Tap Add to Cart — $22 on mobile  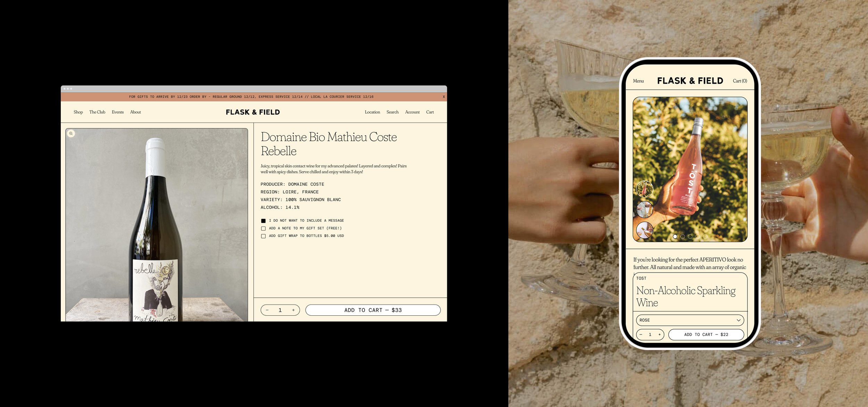(x=706, y=334)
